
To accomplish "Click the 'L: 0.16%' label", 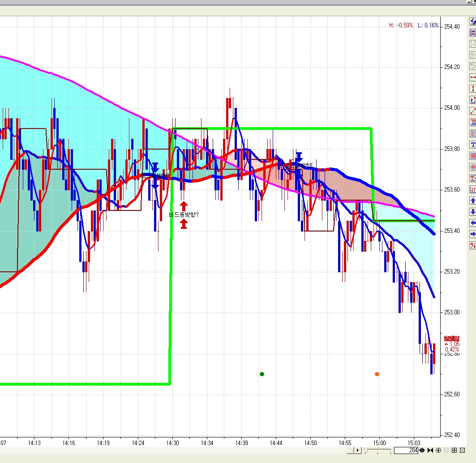I will tap(428, 26).
